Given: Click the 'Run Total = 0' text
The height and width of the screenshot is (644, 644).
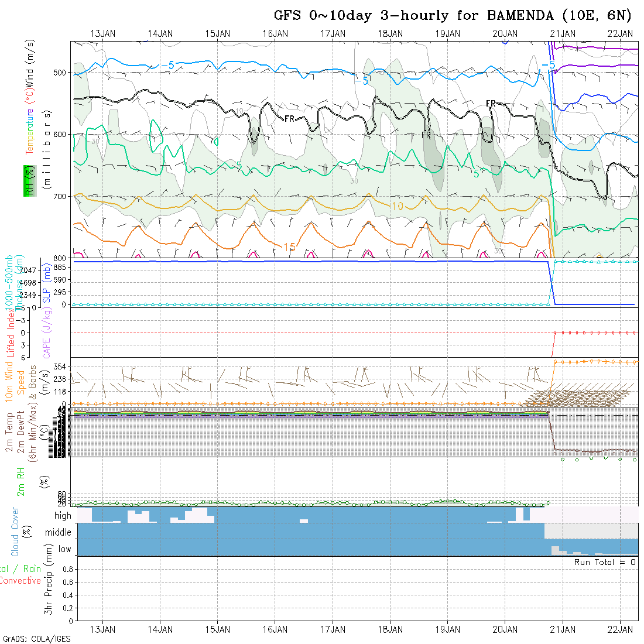Looking at the screenshot, I should [x=605, y=562].
